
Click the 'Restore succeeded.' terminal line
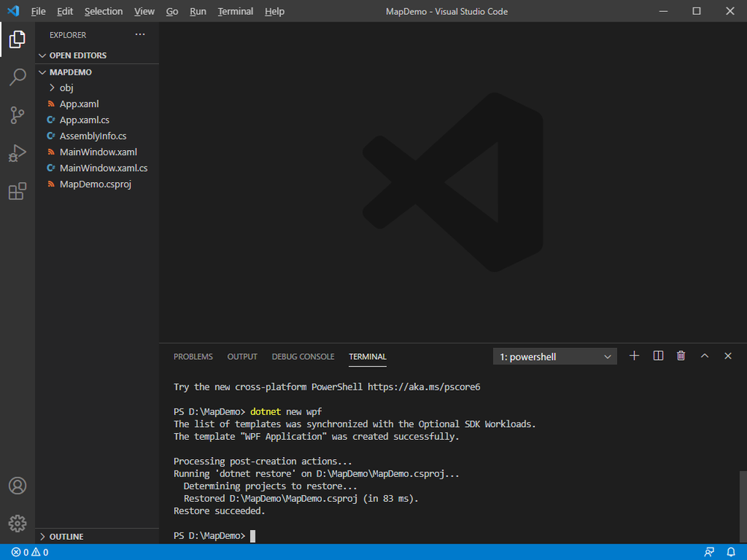pyautogui.click(x=219, y=511)
